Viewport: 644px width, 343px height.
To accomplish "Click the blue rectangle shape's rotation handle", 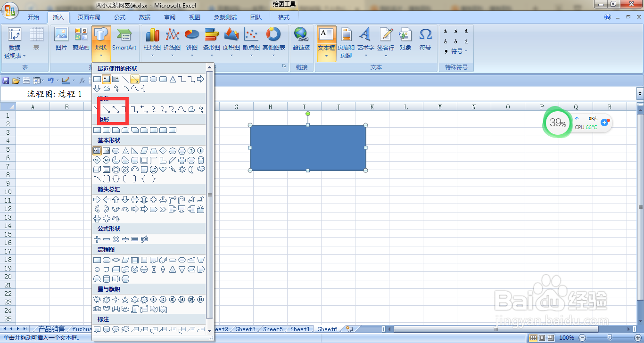I will tap(308, 114).
